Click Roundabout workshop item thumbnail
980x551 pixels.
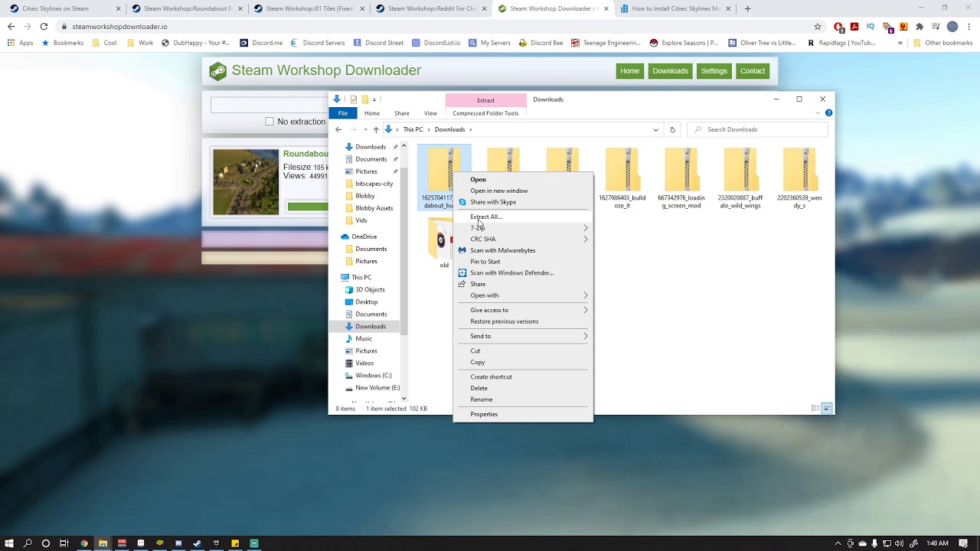tap(246, 182)
